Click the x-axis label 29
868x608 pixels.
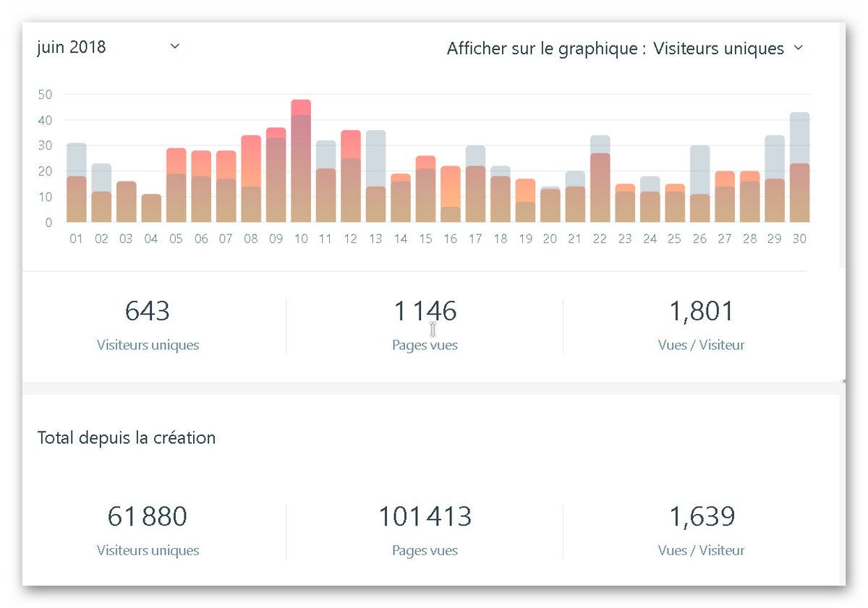[x=775, y=239]
